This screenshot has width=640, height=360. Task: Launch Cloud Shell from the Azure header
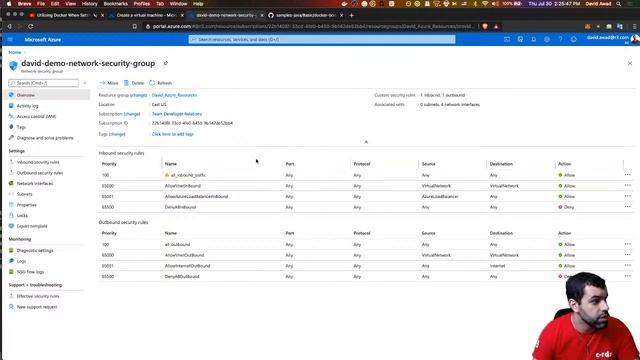click(507, 40)
